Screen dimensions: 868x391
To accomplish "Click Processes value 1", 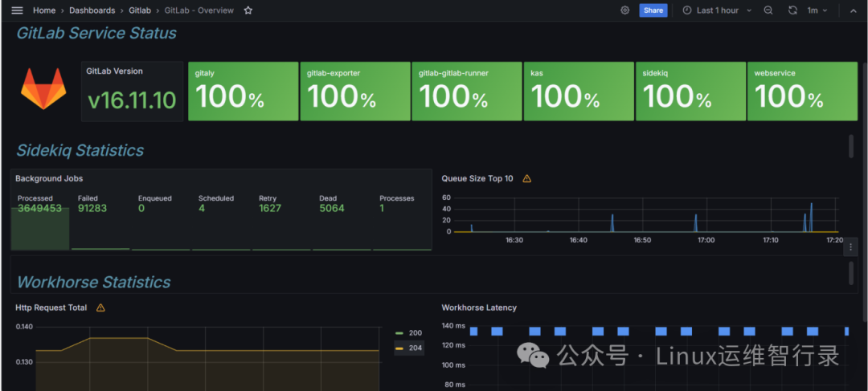I will (x=382, y=209).
